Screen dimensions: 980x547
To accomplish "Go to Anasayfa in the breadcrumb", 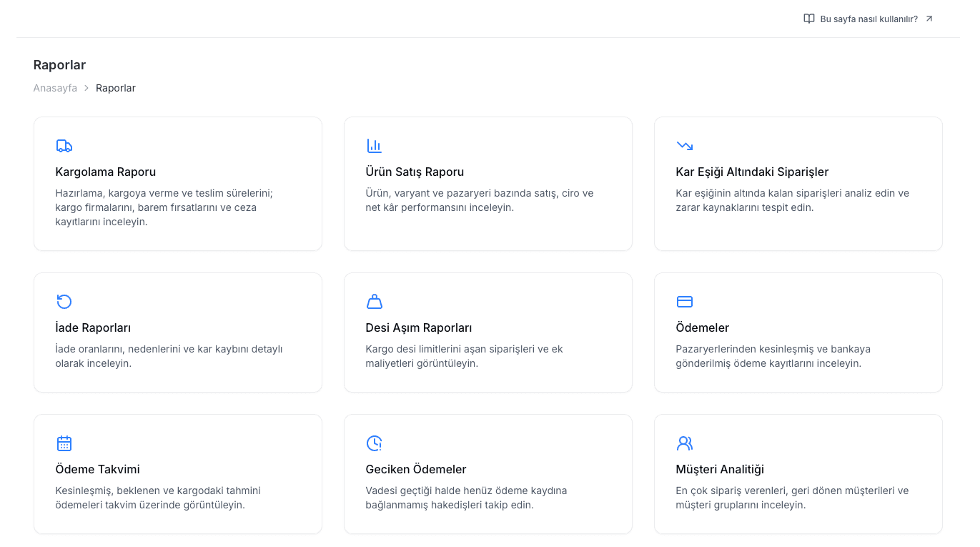I will click(55, 88).
